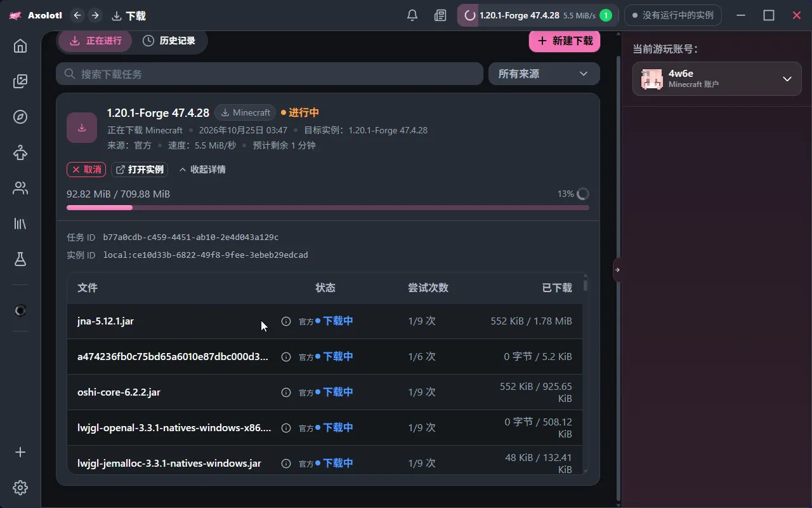Open the library books sidebar icon

point(20,224)
